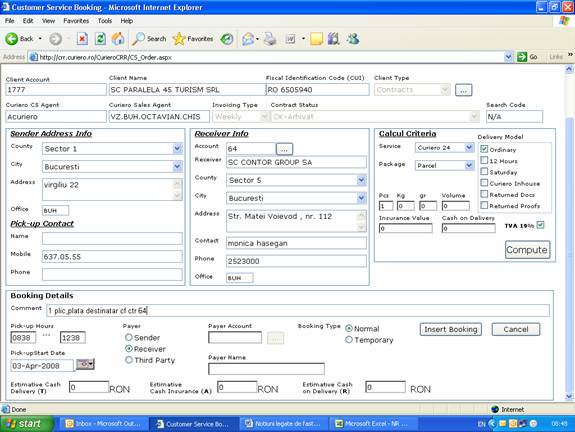Expand the receiver City dropdown

coord(361,198)
